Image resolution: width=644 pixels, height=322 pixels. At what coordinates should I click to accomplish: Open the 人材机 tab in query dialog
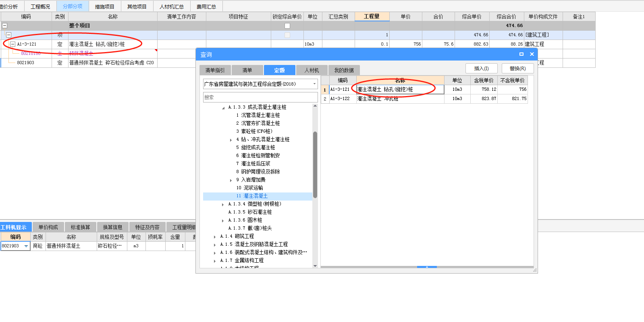click(x=312, y=70)
